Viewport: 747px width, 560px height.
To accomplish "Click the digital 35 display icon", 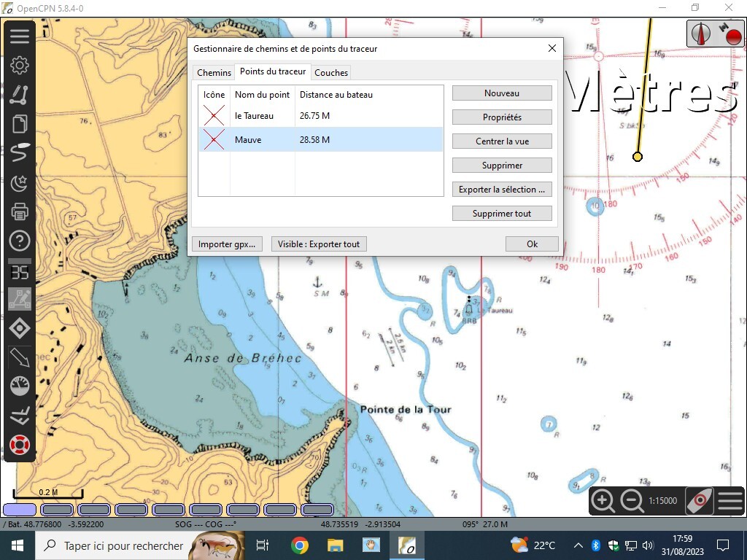I will click(20, 271).
